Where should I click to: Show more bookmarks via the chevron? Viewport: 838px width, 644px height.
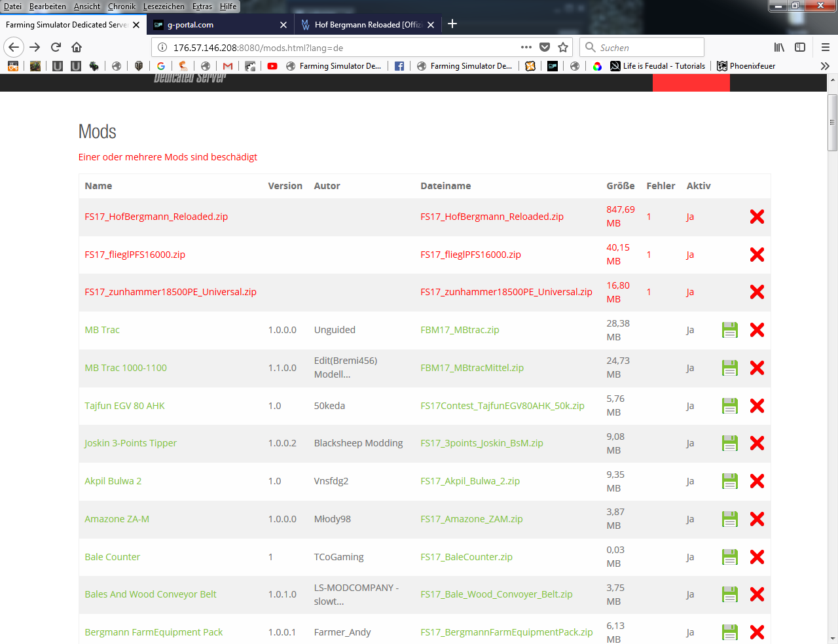pos(825,66)
